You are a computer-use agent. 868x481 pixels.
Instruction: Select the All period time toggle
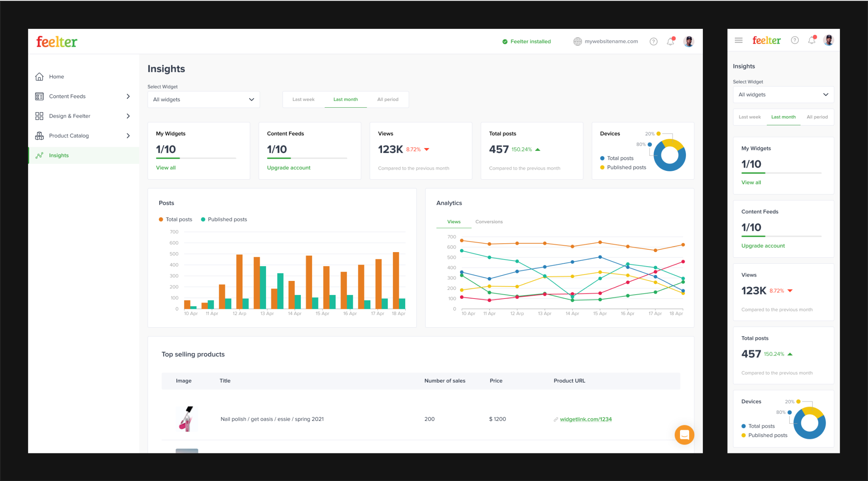388,99
